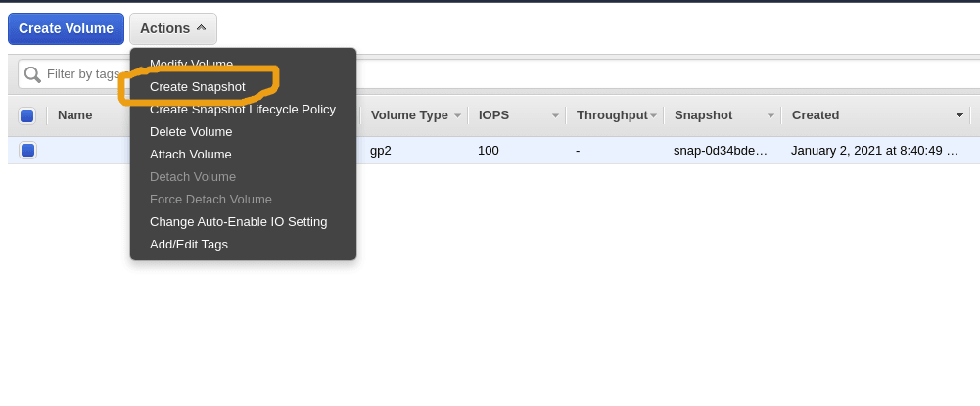
Task: Click the Create Volume button
Action: pyautogui.click(x=66, y=28)
